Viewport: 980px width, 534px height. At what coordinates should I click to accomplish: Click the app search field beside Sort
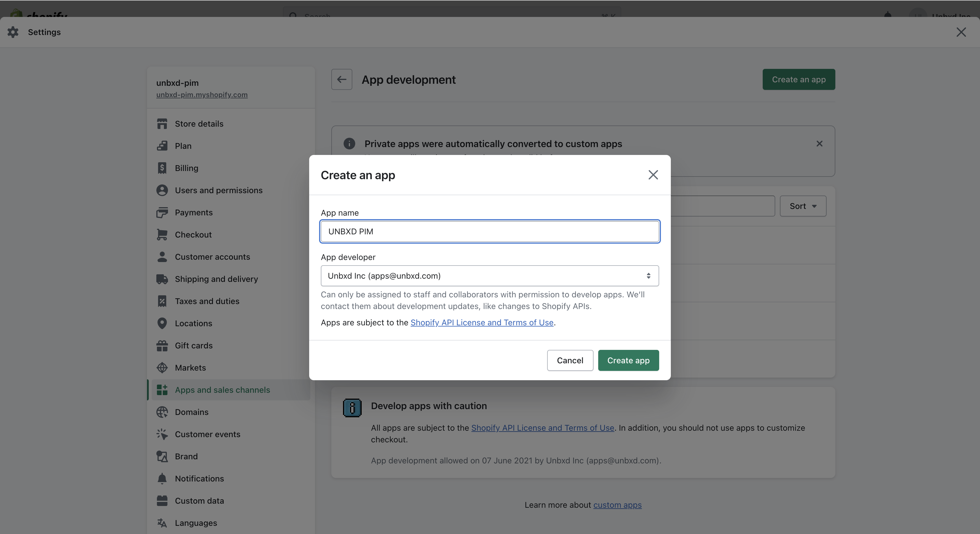tap(722, 206)
